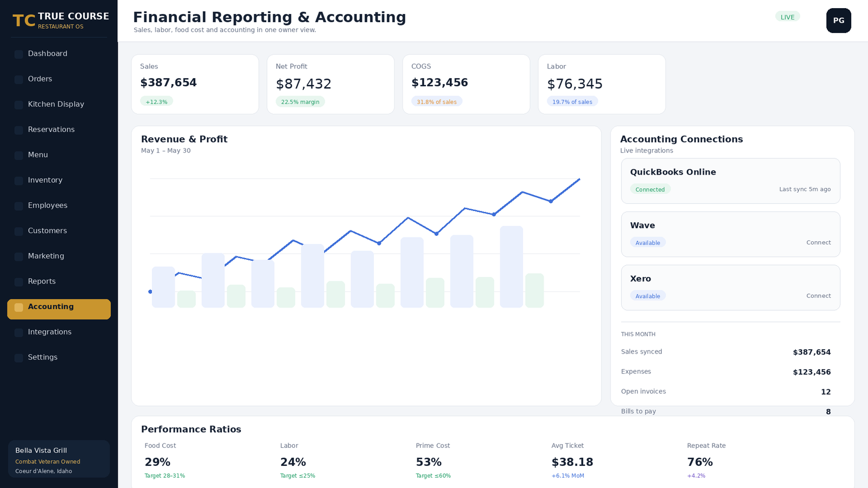Connect the Wave integration
868x488 pixels.
pyautogui.click(x=818, y=242)
